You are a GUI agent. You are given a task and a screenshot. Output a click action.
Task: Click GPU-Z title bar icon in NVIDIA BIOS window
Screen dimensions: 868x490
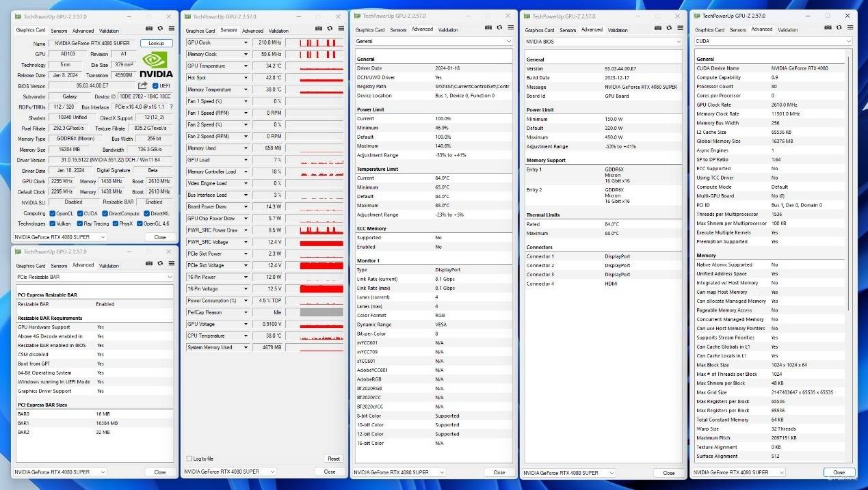point(528,16)
